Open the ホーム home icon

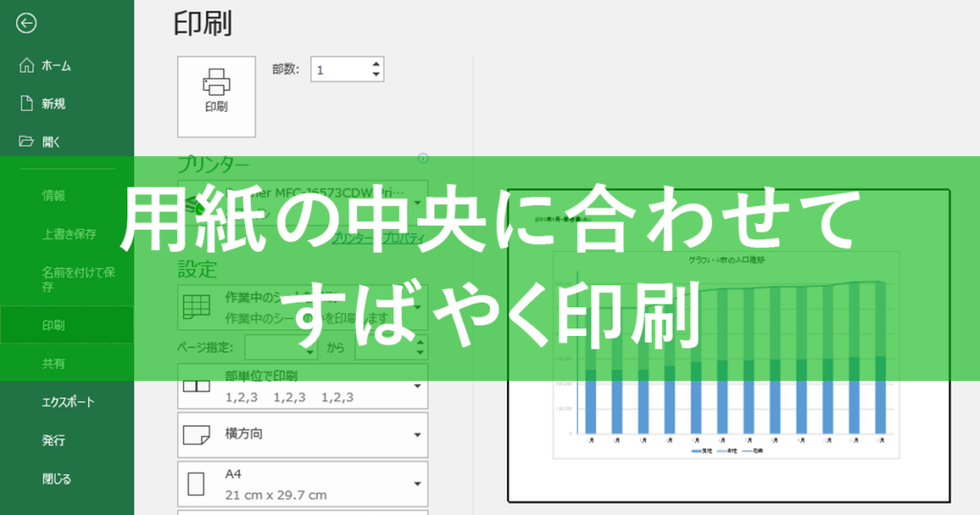(26, 65)
